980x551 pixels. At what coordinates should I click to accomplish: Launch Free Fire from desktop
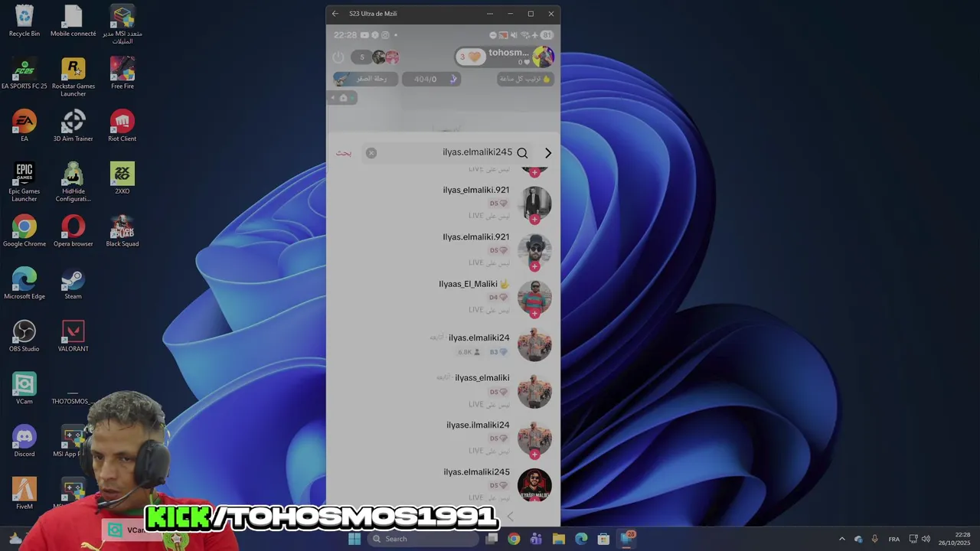[122, 74]
